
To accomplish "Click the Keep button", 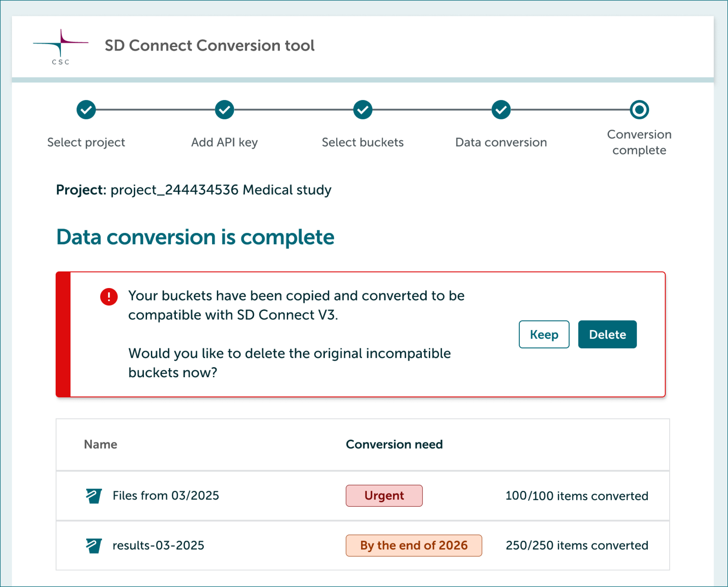I will pos(544,334).
